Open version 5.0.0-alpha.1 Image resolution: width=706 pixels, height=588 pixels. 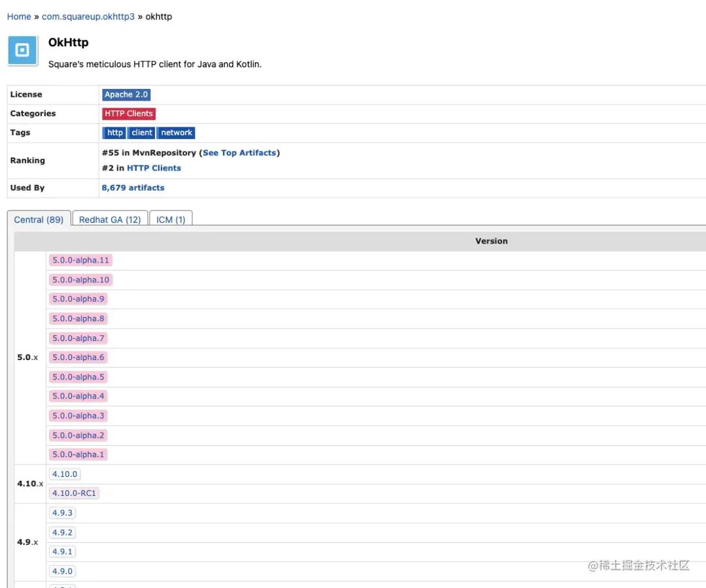(x=78, y=454)
